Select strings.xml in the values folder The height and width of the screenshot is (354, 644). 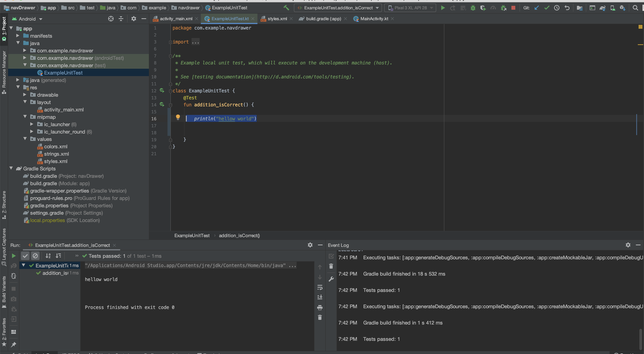click(56, 154)
